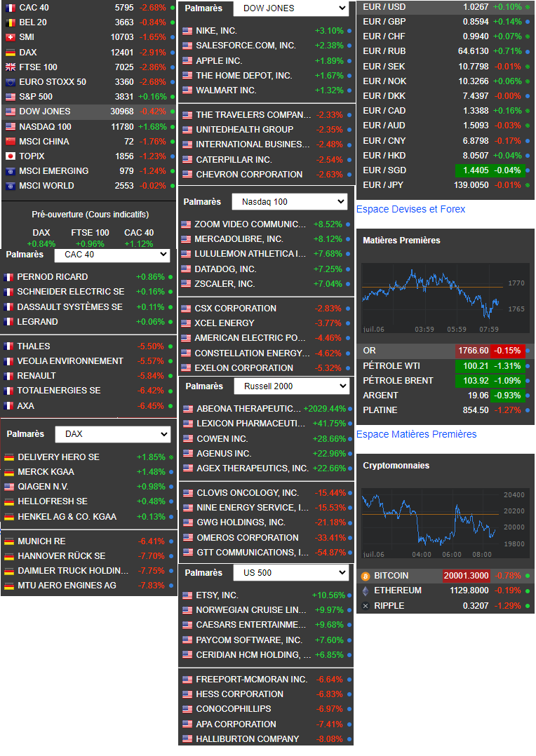Click VEOLIA ENVIRONNEMENT row
This screenshot has height=756, width=536.
88,361
